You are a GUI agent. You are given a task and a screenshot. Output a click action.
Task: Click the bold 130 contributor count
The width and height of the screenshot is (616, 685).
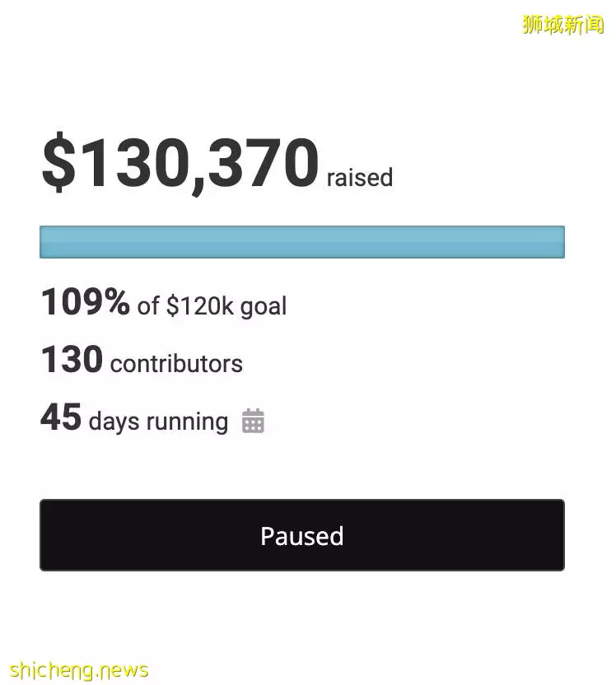tap(72, 359)
